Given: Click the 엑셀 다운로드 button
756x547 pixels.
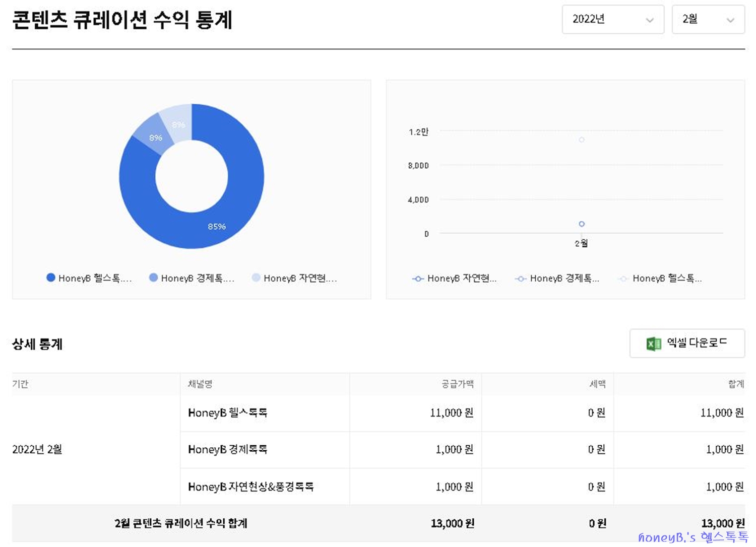Looking at the screenshot, I should tap(687, 344).
